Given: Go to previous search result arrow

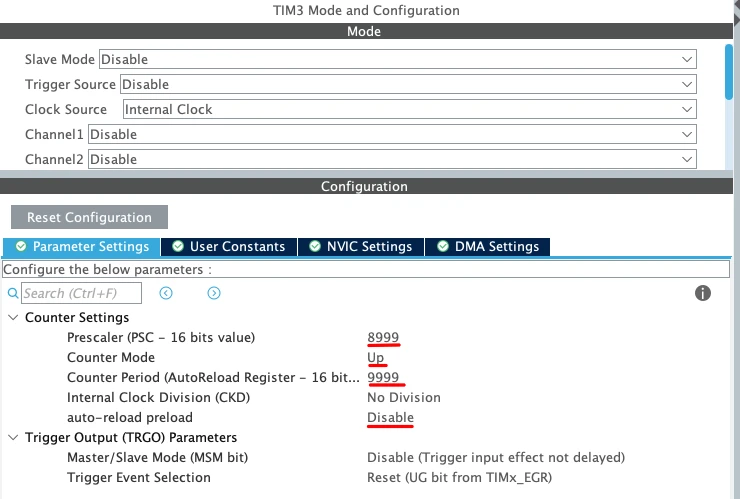Looking at the screenshot, I should pos(166,293).
